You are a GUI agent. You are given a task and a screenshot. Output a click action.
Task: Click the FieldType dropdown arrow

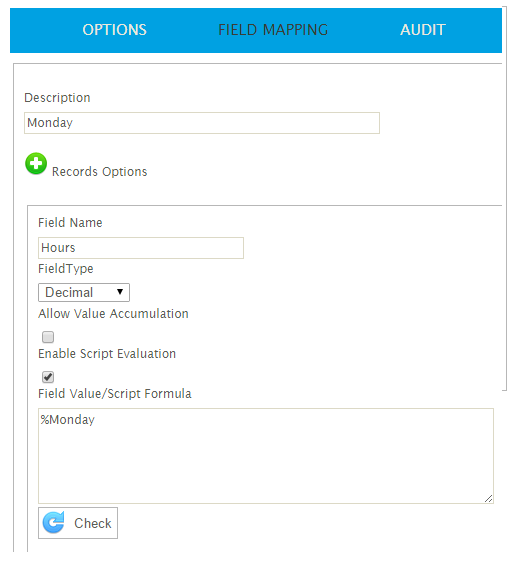tap(120, 292)
